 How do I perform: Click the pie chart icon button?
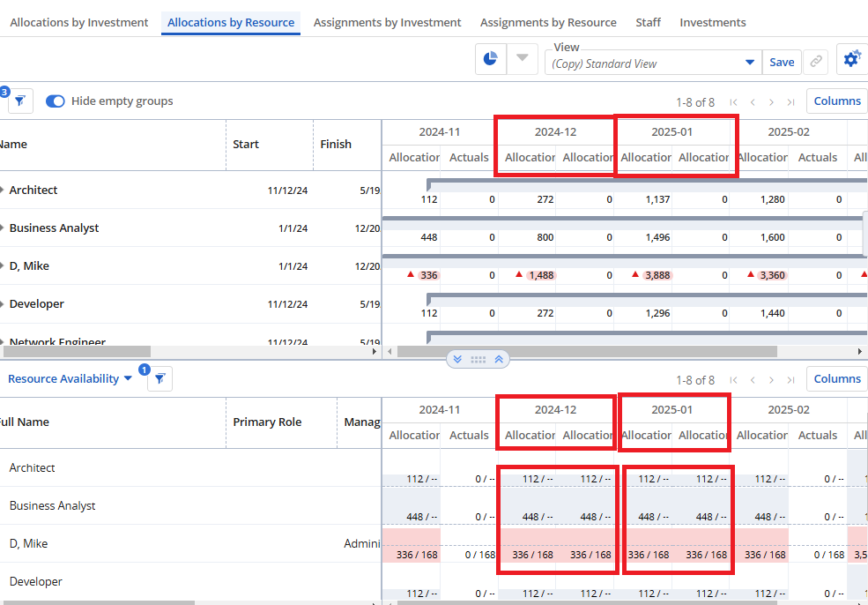491,59
